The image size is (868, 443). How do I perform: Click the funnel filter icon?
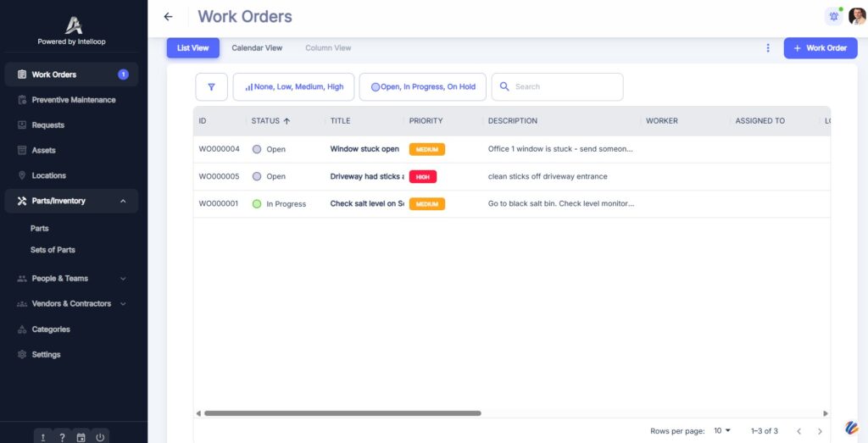(211, 86)
